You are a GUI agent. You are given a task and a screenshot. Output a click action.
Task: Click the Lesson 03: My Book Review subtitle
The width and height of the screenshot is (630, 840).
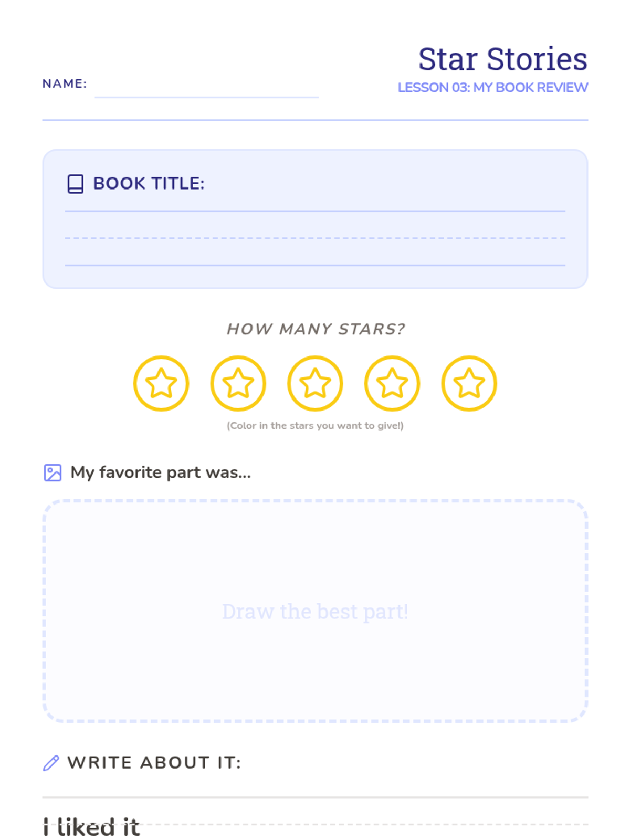[x=493, y=87]
